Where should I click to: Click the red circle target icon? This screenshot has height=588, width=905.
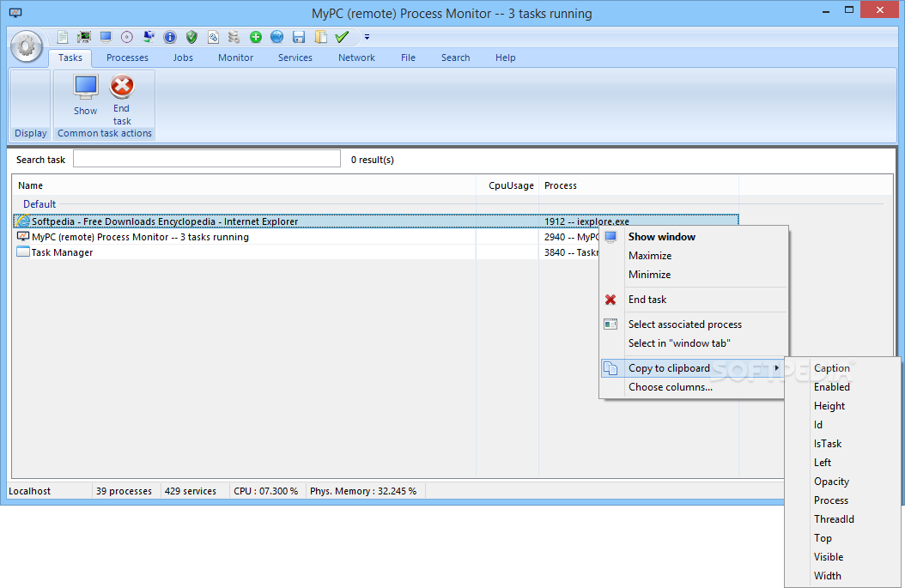(x=127, y=37)
